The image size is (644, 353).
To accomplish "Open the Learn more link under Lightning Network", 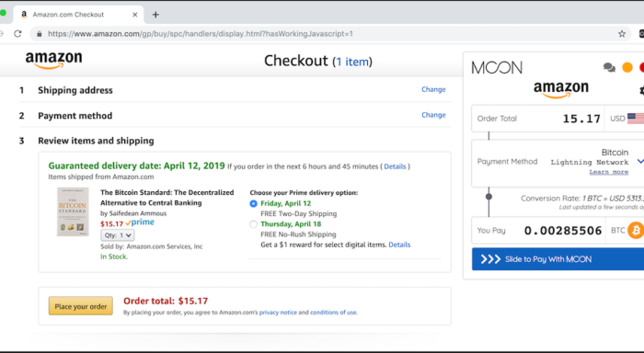I will coord(609,172).
